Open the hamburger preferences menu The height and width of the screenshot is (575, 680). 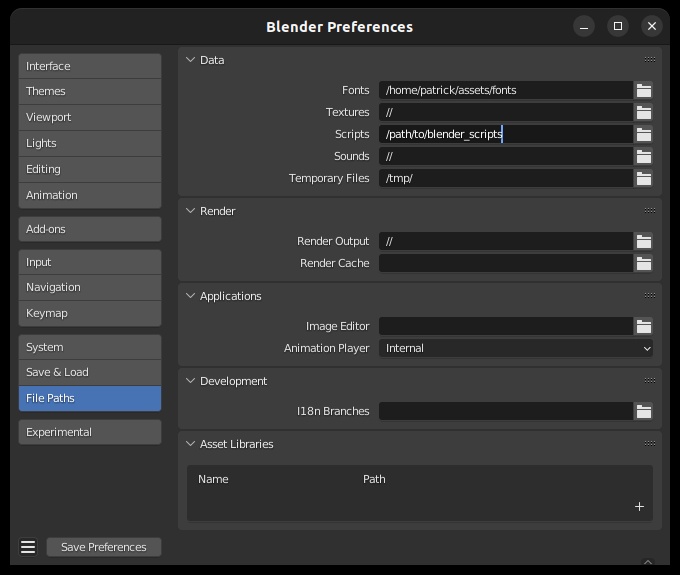click(x=28, y=547)
